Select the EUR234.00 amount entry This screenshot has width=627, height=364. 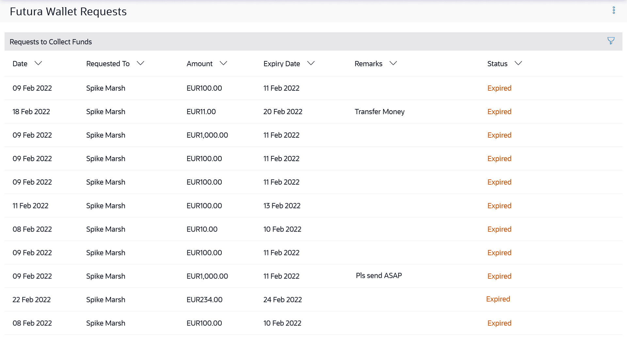pos(204,299)
